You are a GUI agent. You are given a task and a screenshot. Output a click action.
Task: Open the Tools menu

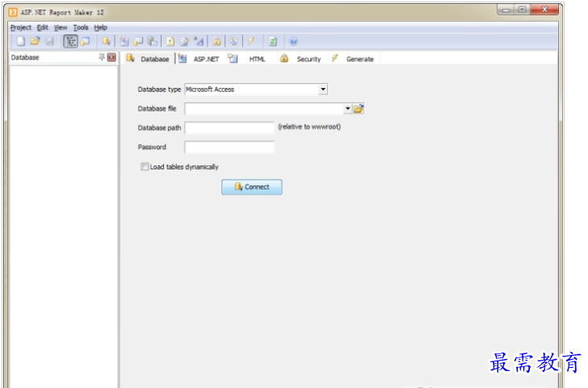click(x=81, y=27)
